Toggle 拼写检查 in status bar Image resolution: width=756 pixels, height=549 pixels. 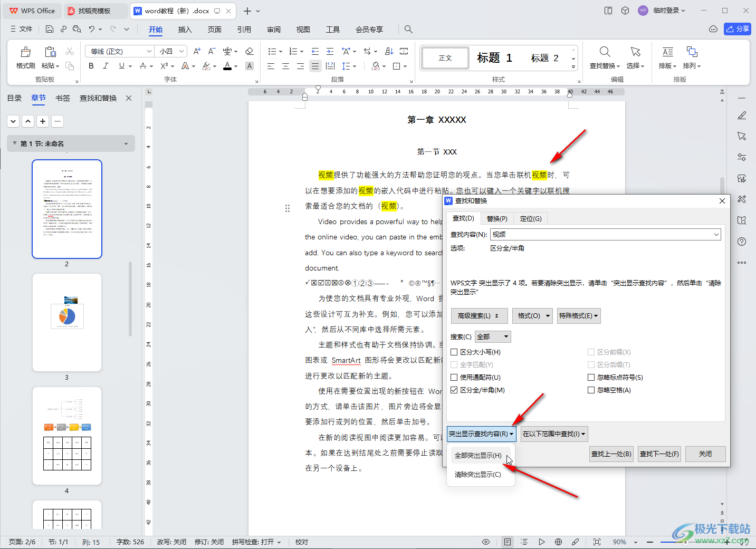click(x=256, y=542)
